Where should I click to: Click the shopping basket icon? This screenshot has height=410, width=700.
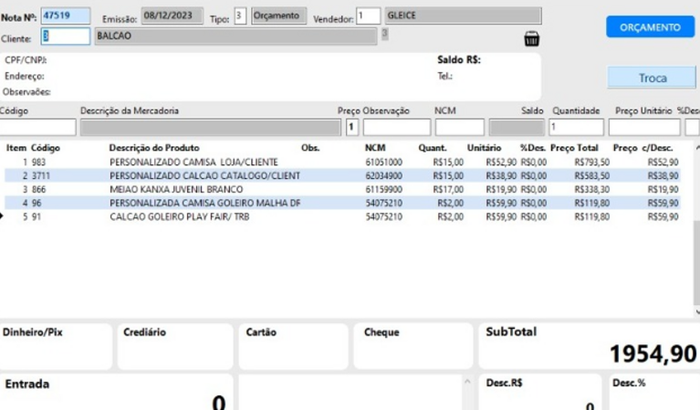click(x=530, y=39)
